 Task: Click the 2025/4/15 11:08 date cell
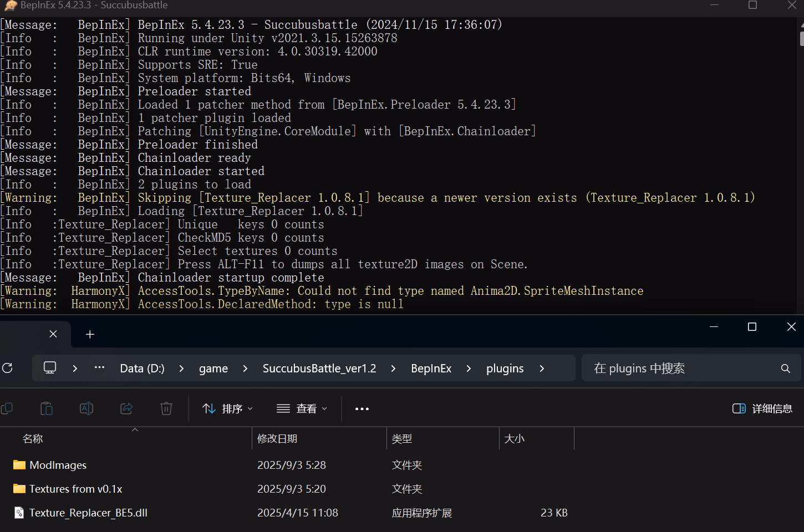point(298,513)
